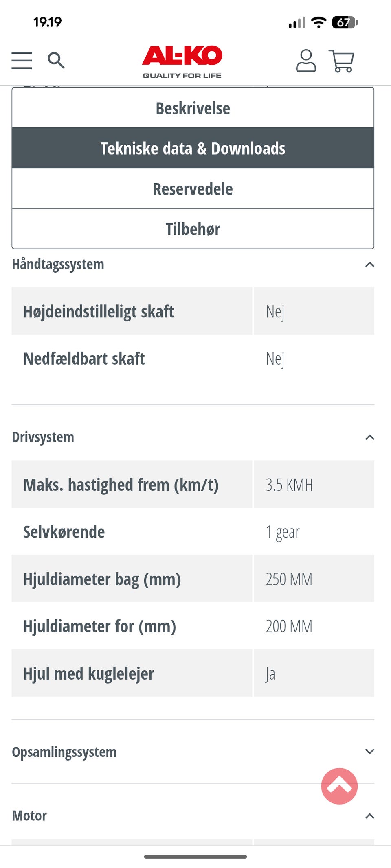The width and height of the screenshot is (391, 868).
Task: Tap the battery indicator in status bar
Action: pyautogui.click(x=345, y=22)
